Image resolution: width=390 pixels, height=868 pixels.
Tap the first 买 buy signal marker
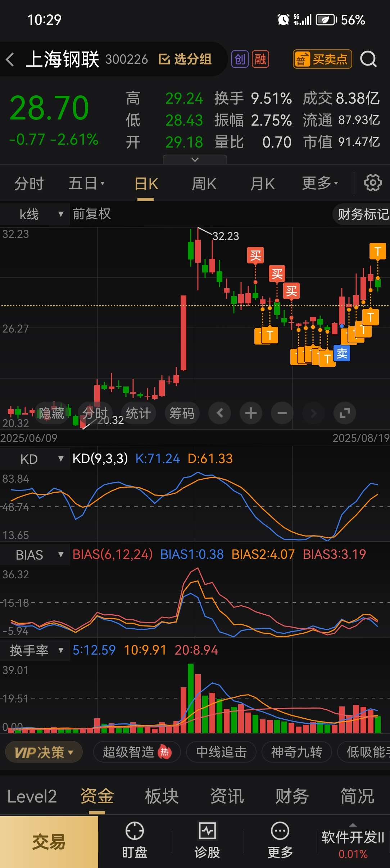(x=255, y=256)
